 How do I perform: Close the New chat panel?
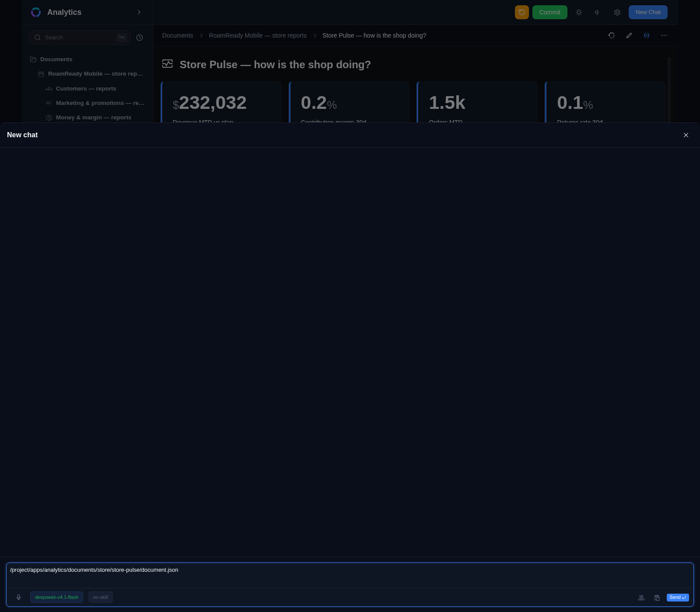pyautogui.click(x=686, y=135)
